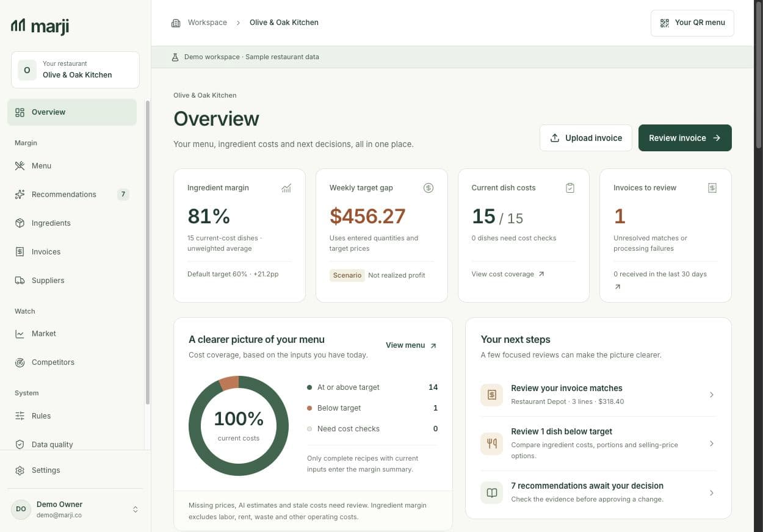Open the Ingredients page

[x=72, y=223]
